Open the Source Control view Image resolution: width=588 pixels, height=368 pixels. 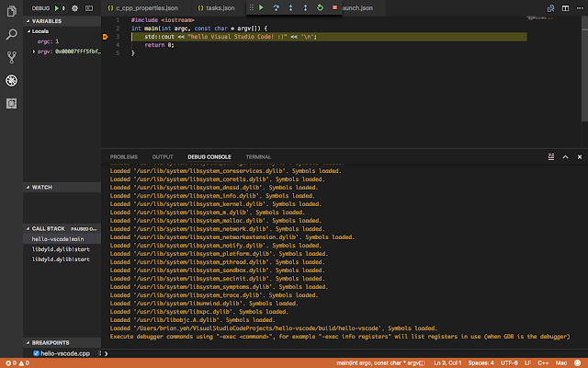(11, 57)
